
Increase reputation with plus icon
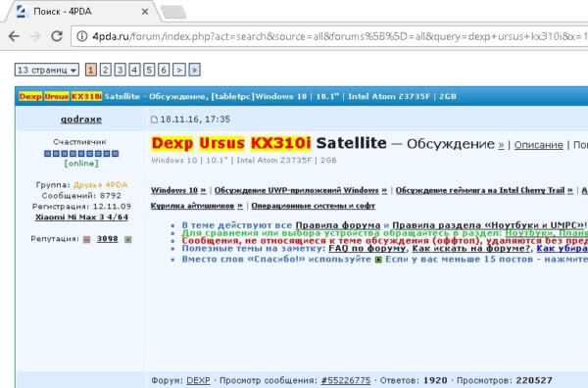pyautogui.click(x=127, y=239)
